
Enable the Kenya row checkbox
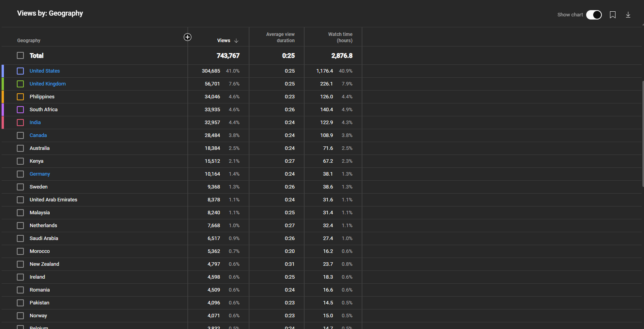tap(20, 161)
